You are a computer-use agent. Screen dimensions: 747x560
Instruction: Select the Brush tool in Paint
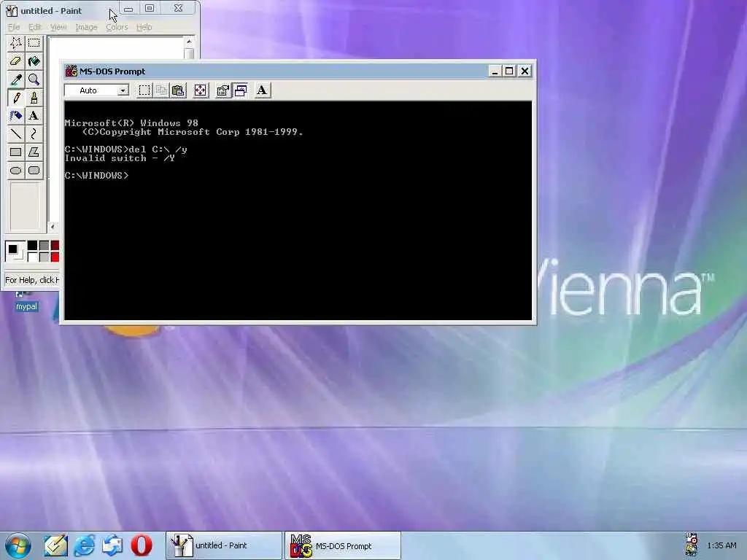point(34,98)
